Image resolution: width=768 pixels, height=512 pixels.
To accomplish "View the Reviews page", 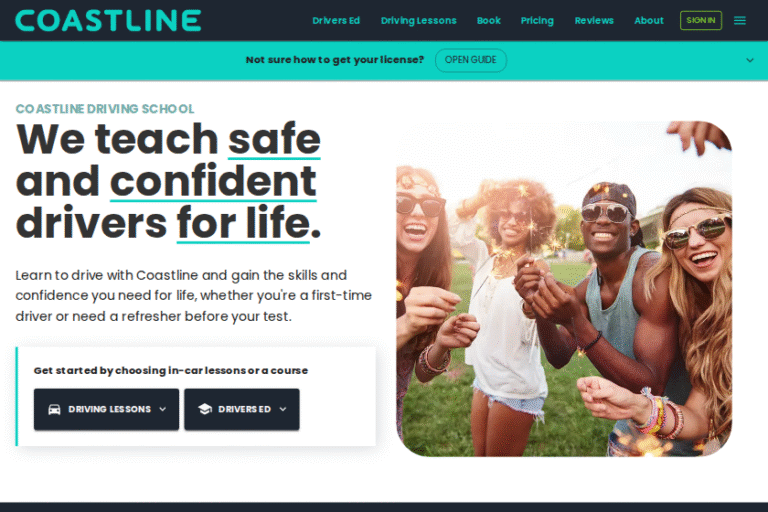I will pos(594,21).
